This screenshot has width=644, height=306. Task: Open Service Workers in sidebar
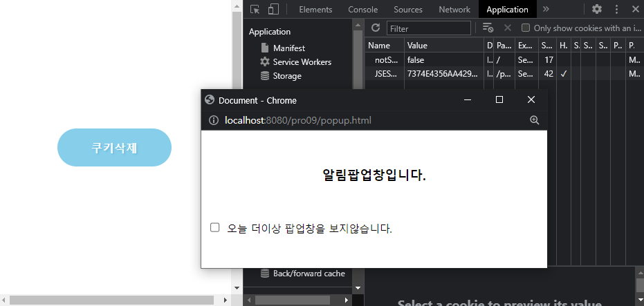point(302,62)
